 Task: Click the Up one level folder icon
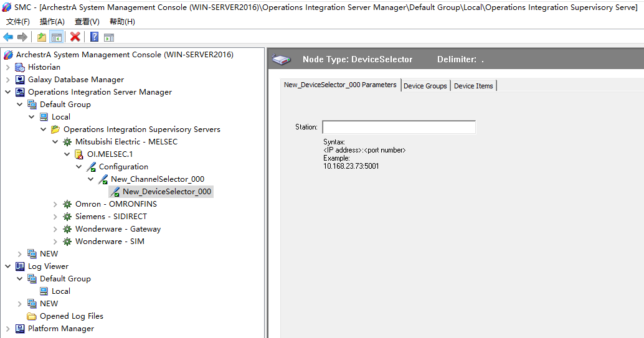(41, 37)
